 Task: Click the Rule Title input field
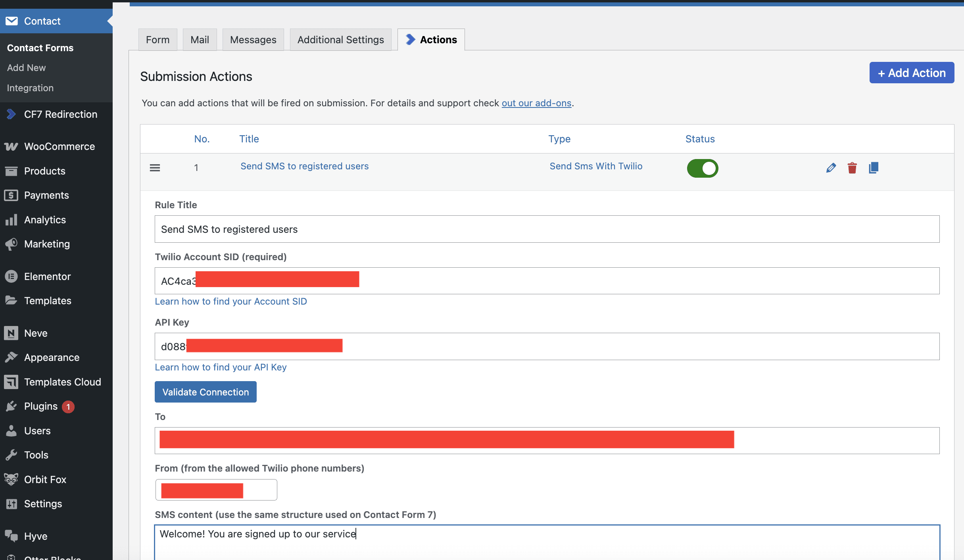(x=547, y=229)
